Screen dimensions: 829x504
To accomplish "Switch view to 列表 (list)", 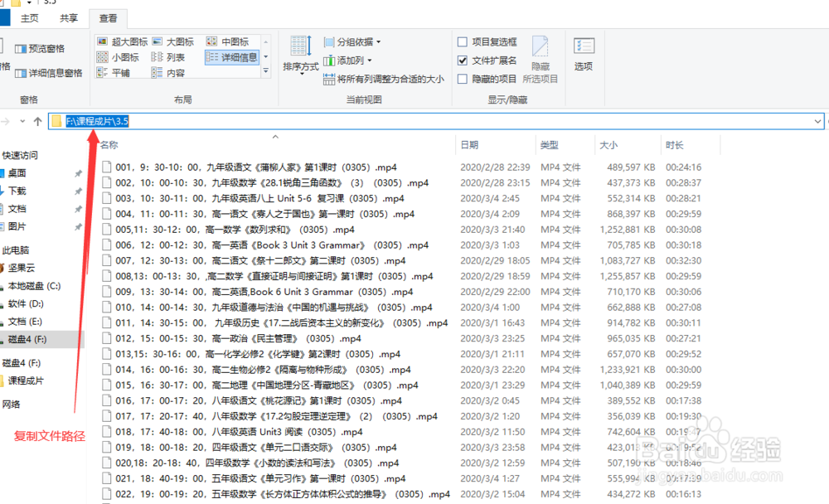I will 172,56.
